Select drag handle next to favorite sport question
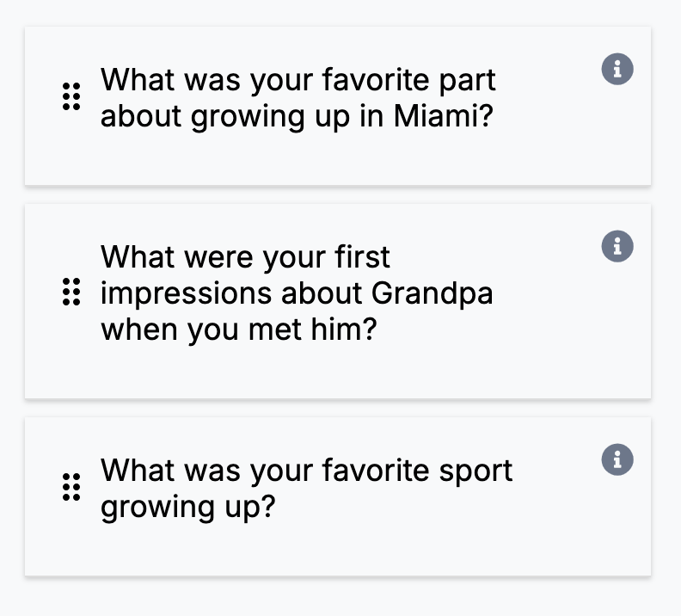The height and width of the screenshot is (616, 681). [x=71, y=488]
